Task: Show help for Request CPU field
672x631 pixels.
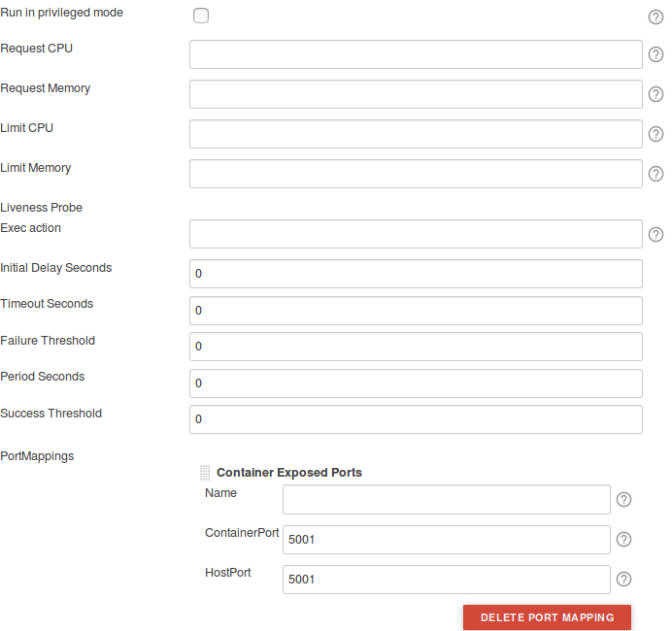Action: pos(655,55)
